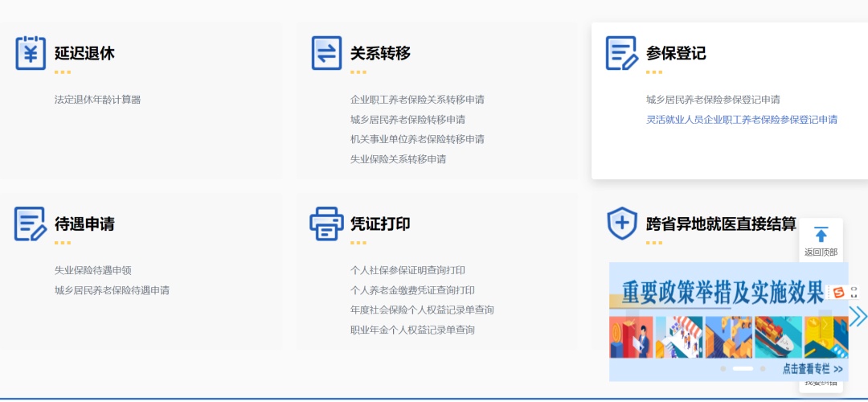Screen dimensions: 868x402
Task: Open 企业职工养老保险关系转移申请
Action: click(x=417, y=100)
